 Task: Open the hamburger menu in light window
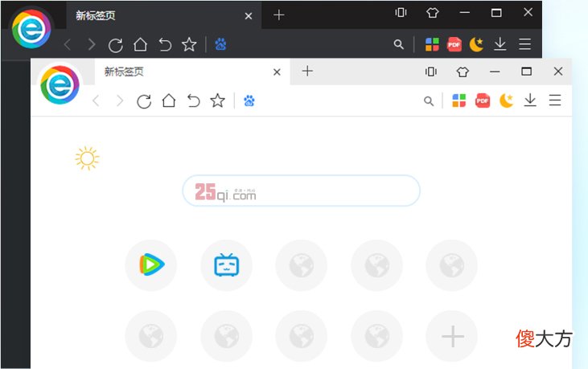[555, 100]
